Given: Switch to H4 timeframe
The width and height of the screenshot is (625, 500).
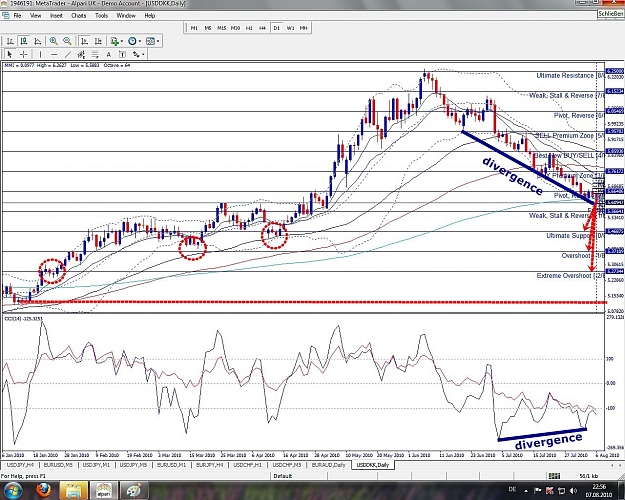Looking at the screenshot, I should click(262, 28).
